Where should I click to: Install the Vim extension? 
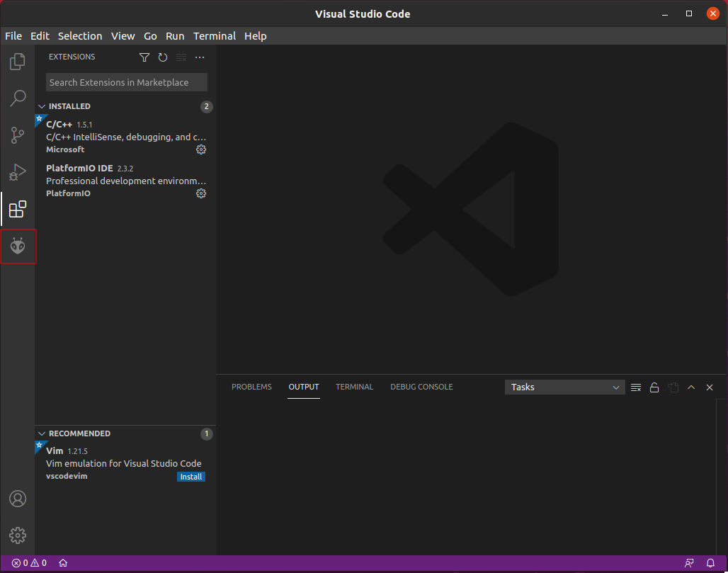click(190, 477)
